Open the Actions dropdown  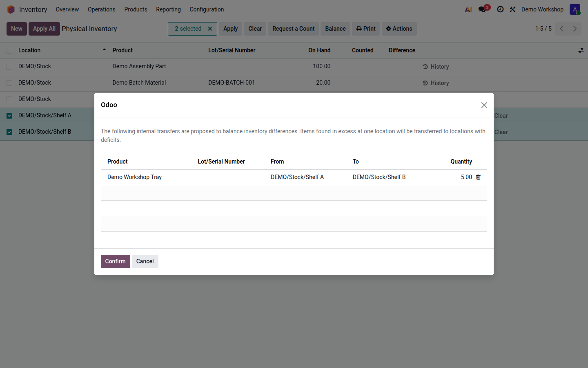pyautogui.click(x=399, y=29)
